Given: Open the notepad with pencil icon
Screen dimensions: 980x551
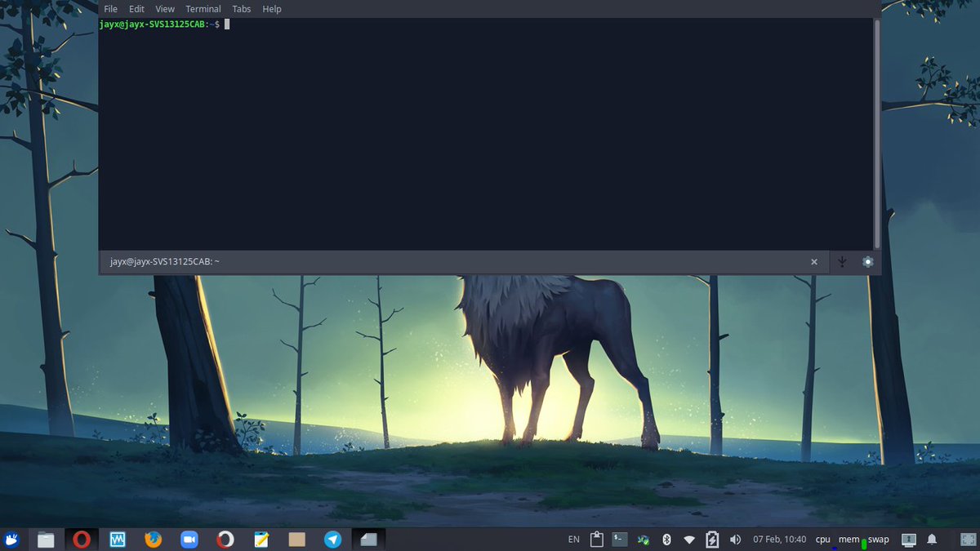Looking at the screenshot, I should [x=261, y=540].
